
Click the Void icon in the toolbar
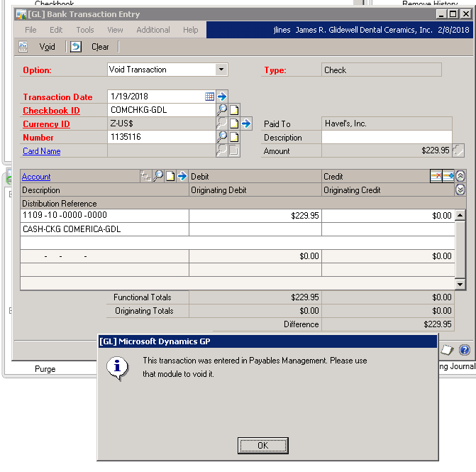(x=23, y=47)
